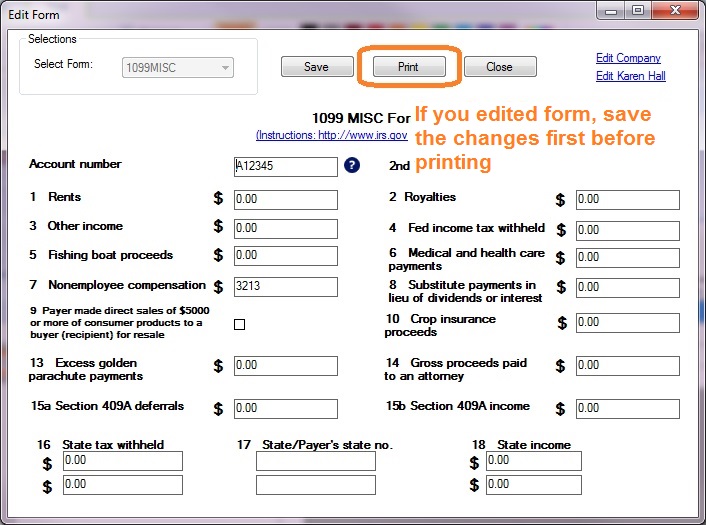Screen dimensions: 706x525
Task: Select the Royalties amount field
Action: coord(627,199)
